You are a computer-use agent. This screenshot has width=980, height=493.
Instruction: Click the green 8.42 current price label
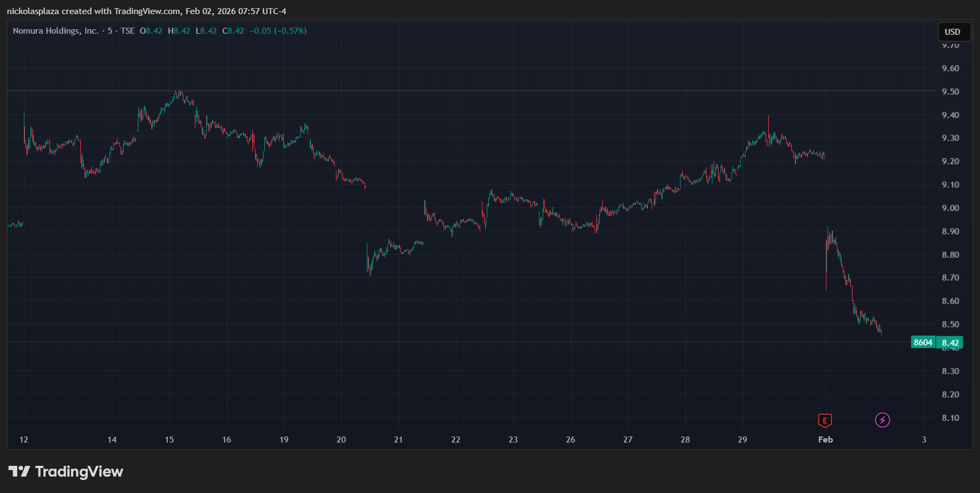click(950, 343)
